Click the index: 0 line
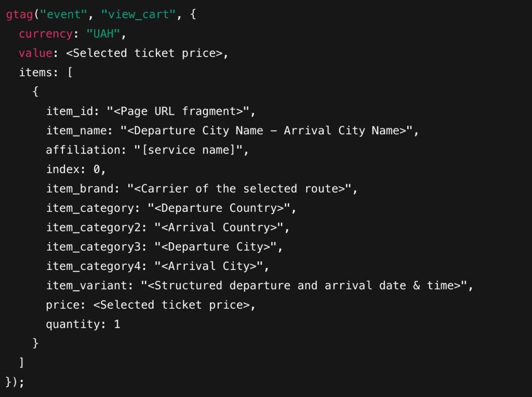The height and width of the screenshot is (397, 532). 76,169
